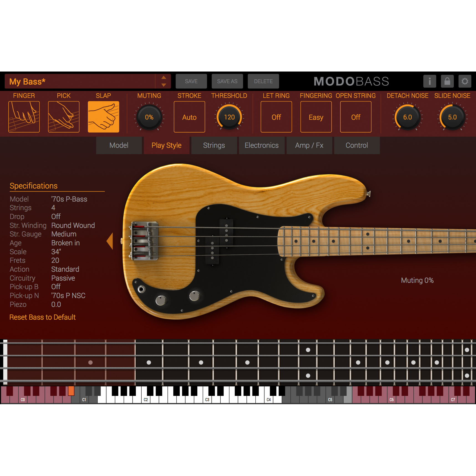
Task: Click the output jack on bass body
Action: (x=141, y=289)
